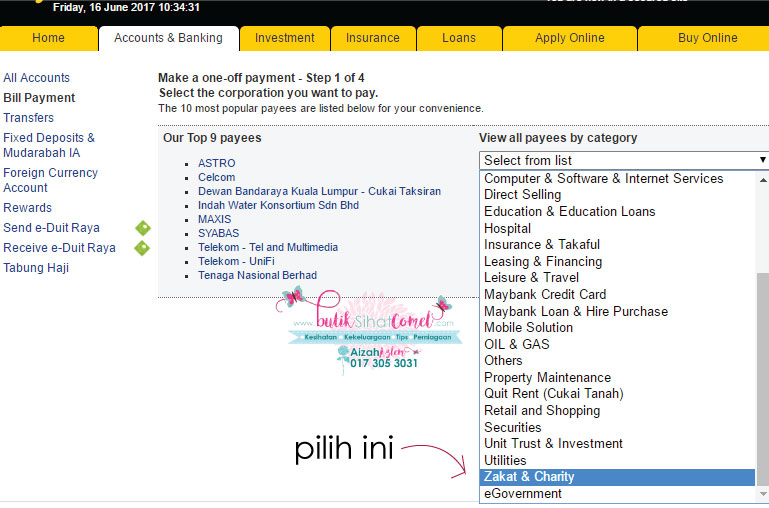Open Receive e-Duit Raya link

tap(59, 248)
